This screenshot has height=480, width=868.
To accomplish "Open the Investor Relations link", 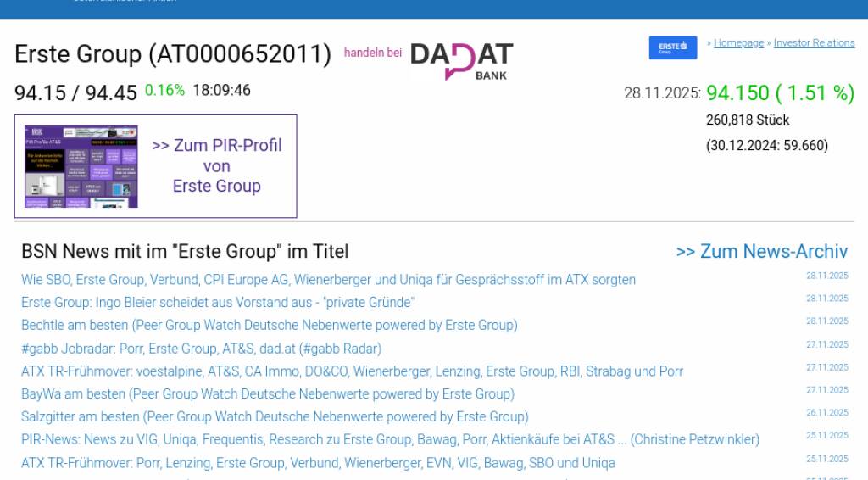I will pyautogui.click(x=814, y=43).
